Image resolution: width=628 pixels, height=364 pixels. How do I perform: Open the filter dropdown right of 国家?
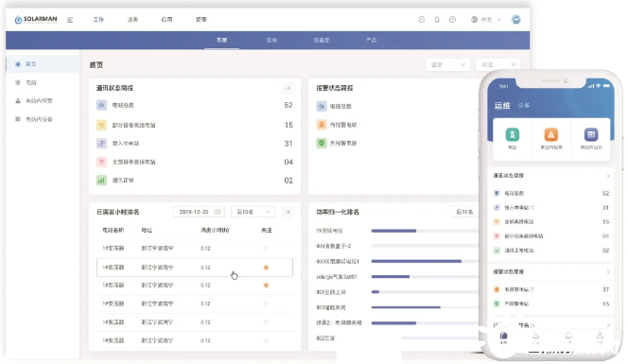(x=498, y=64)
